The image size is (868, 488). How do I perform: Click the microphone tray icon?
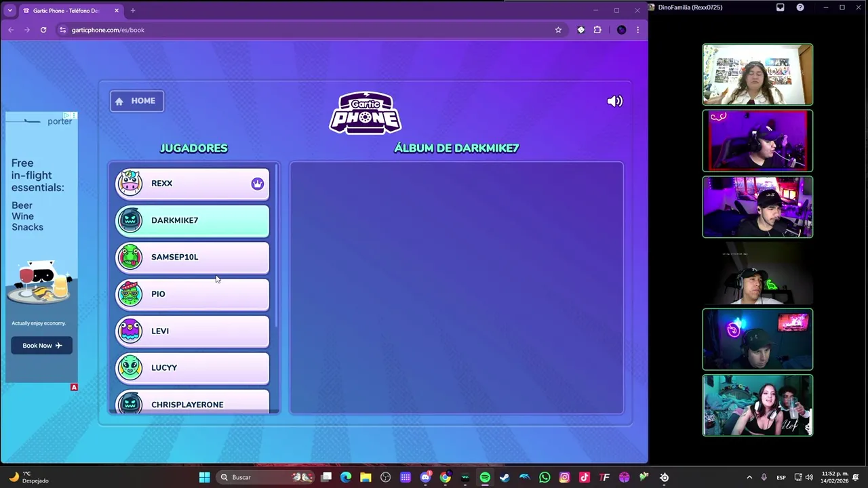coord(764,477)
